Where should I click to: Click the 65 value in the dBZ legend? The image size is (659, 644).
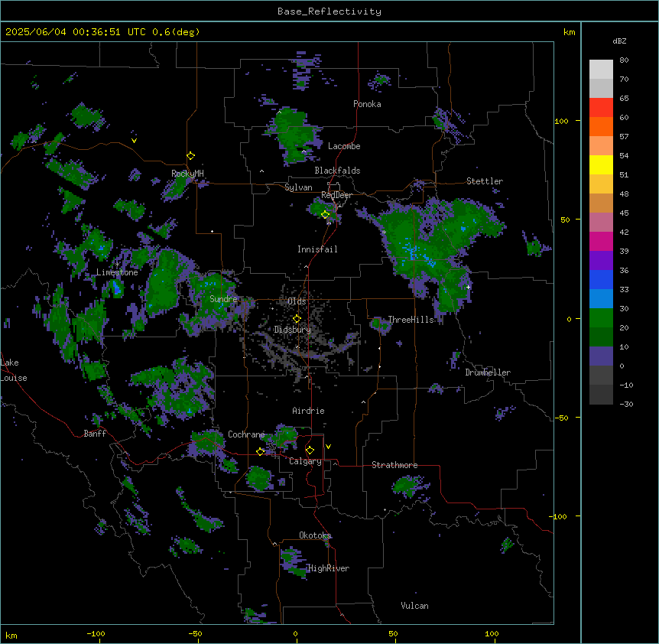click(624, 99)
